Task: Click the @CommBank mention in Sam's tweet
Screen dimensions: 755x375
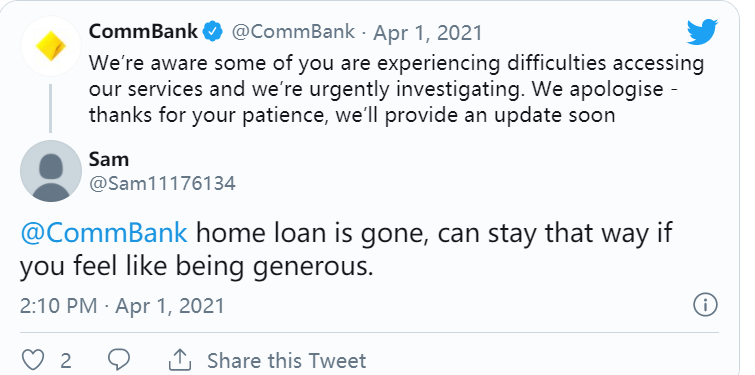Action: click(104, 233)
